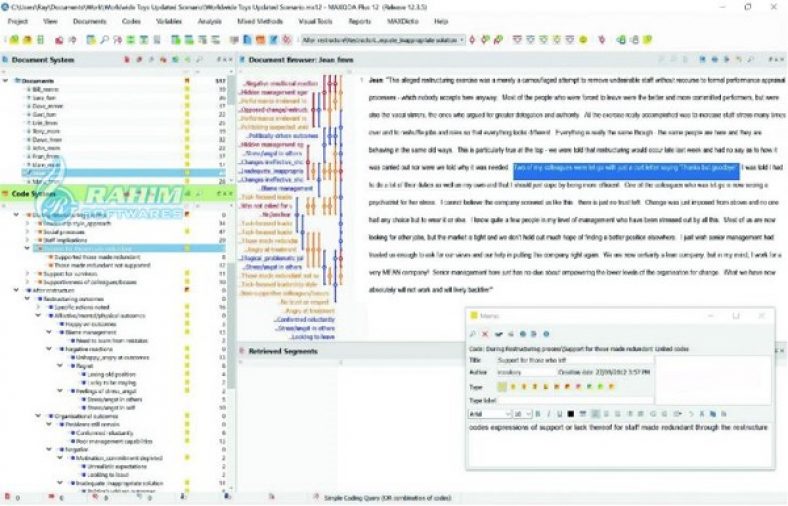This screenshot has width=788, height=506.
Task: Open the Analysis menu
Action: pyautogui.click(x=210, y=22)
